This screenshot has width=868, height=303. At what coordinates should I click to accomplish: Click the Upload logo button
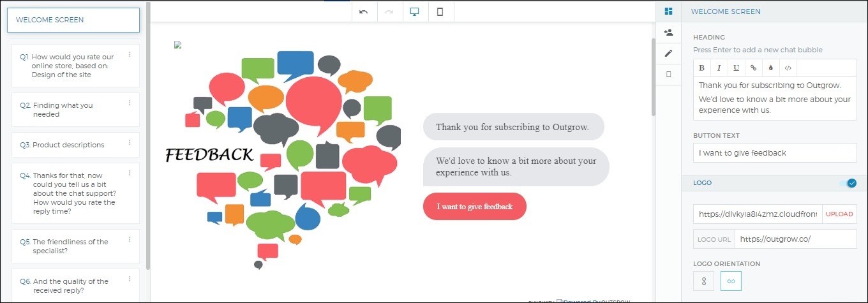839,214
